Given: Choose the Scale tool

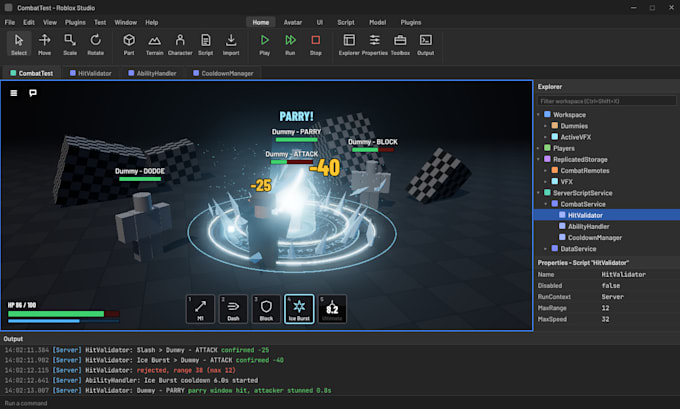Looking at the screenshot, I should (x=70, y=44).
